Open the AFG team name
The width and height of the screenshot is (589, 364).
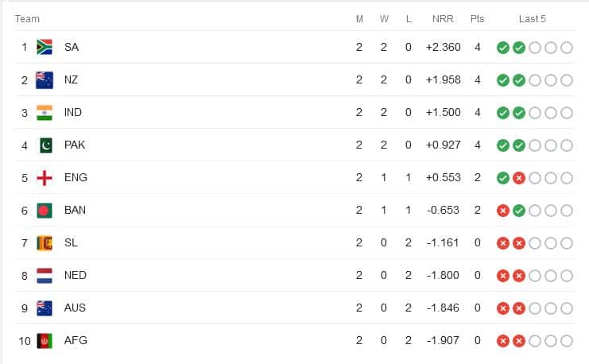tap(76, 340)
